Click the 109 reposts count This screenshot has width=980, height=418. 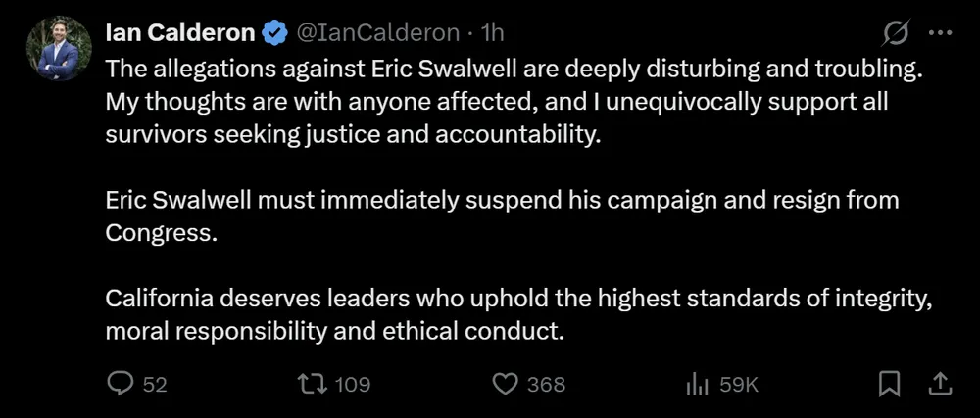353,385
